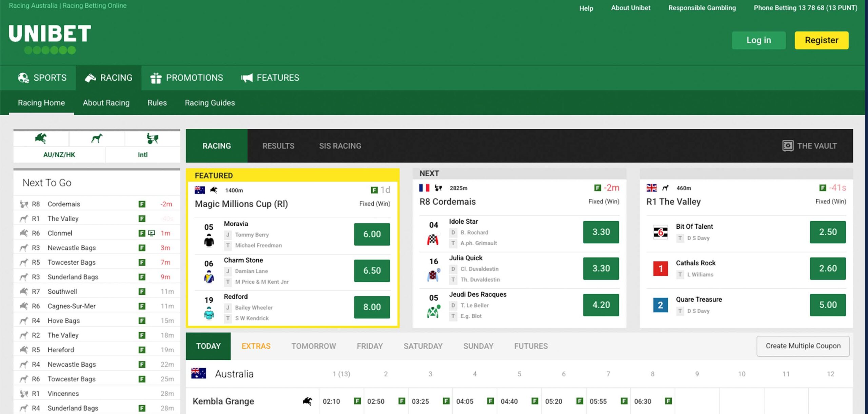Select the RACING tab in main panel

point(216,146)
